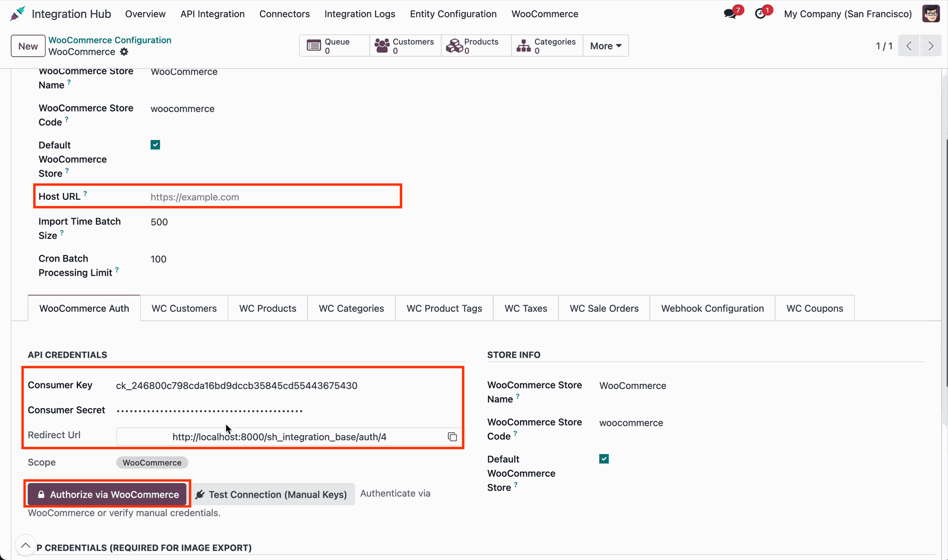This screenshot has height=560, width=948.
Task: Show help tooltip for Host URL
Action: pos(85,193)
